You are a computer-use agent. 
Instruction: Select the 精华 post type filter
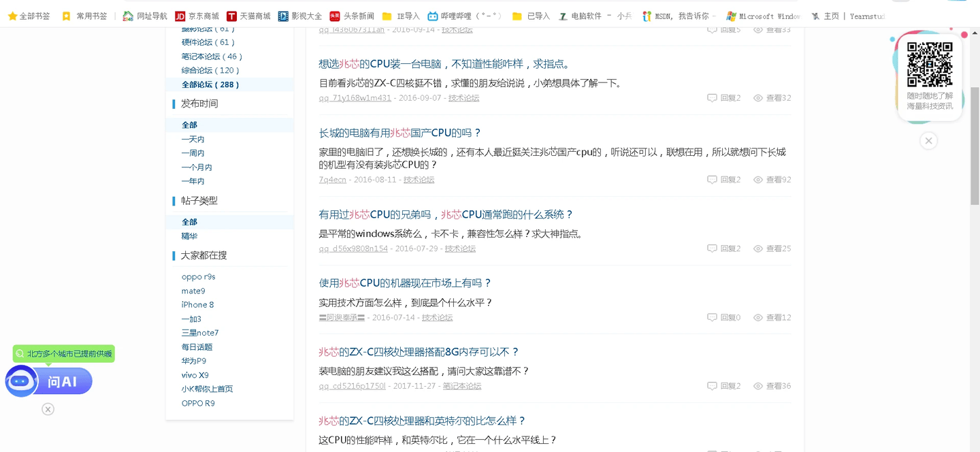click(x=189, y=236)
